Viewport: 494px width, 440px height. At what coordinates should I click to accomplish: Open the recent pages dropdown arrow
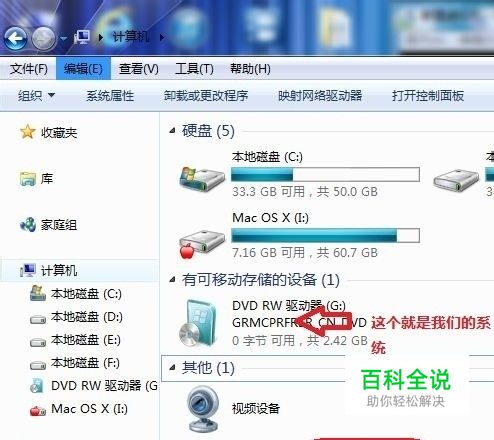tap(63, 39)
